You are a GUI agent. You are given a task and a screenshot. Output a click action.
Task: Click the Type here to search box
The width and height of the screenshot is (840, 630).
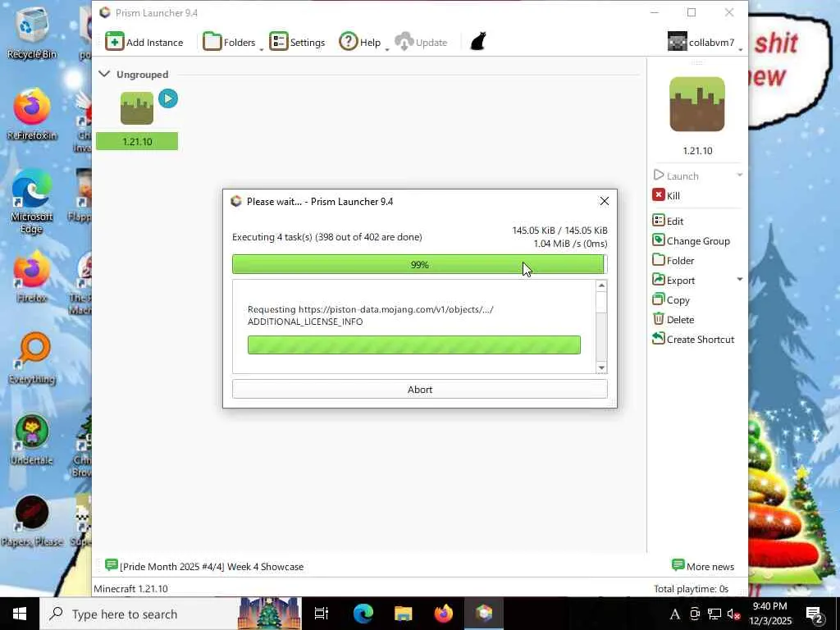(171, 614)
